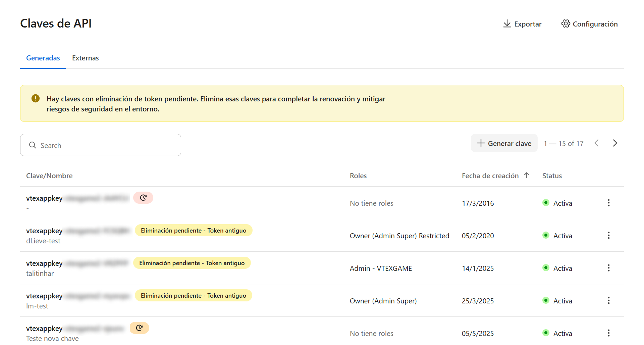The width and height of the screenshot is (644, 345).
Task: Open actions menu for dLieve-test key
Action: [608, 235]
